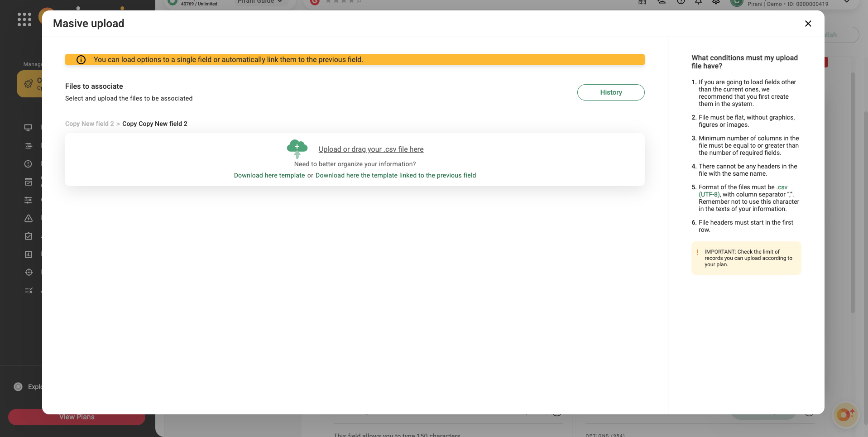This screenshot has width=868, height=437.
Task: Select current breadcrumb 'Copy Copy New field 2'
Action: (154, 124)
